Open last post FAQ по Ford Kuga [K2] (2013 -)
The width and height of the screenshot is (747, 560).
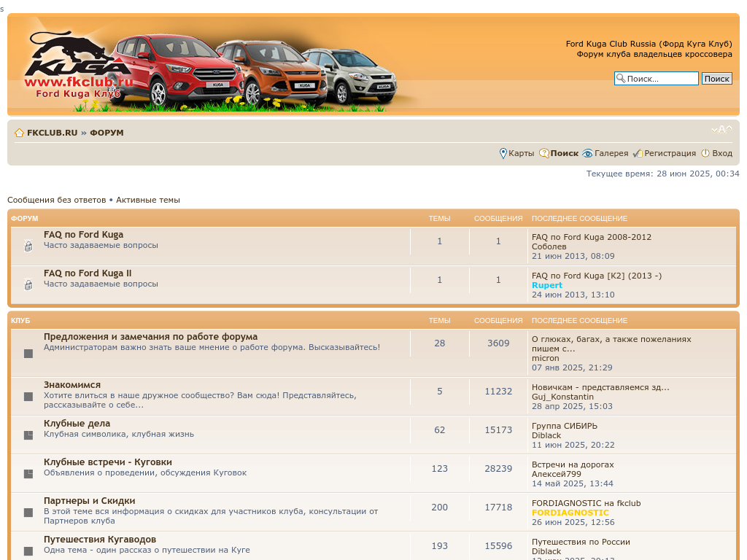[x=597, y=276]
